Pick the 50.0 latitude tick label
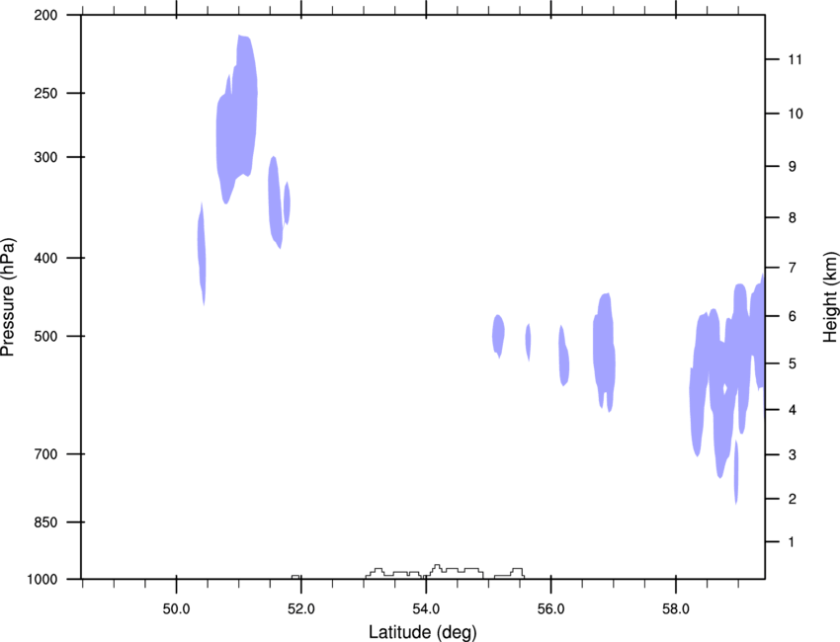 (176, 609)
